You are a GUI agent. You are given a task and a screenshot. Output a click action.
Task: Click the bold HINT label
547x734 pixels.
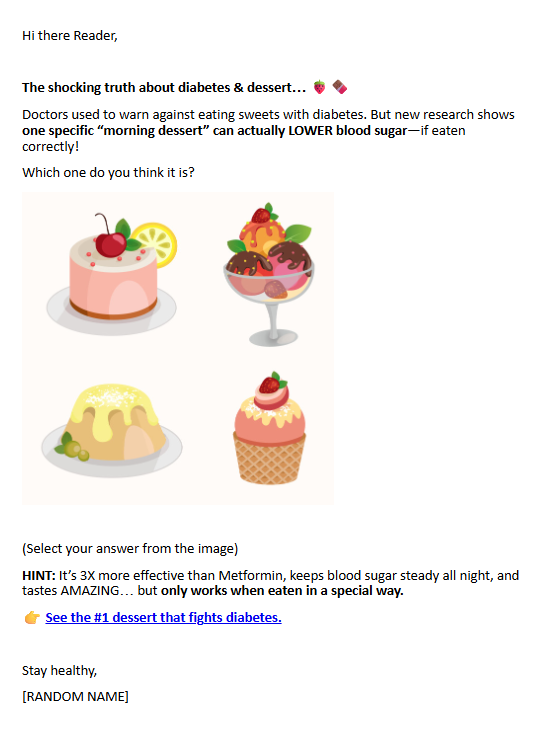(x=39, y=575)
